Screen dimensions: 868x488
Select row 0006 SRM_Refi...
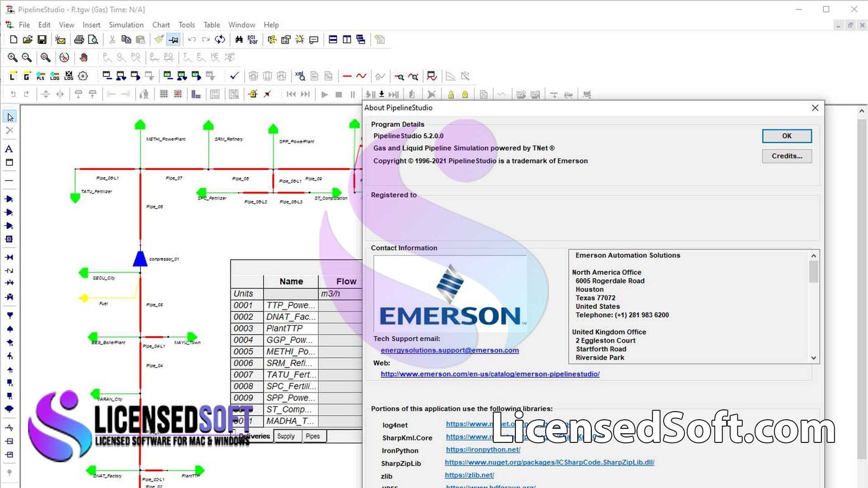coord(296,363)
